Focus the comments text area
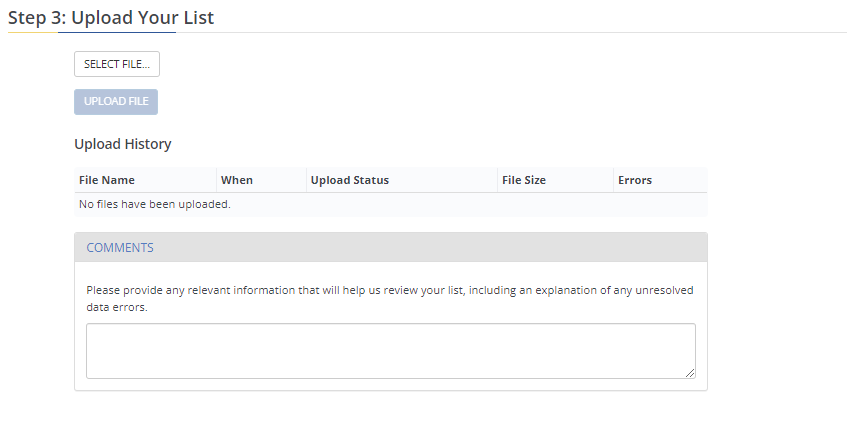This screenshot has width=856, height=436. (x=390, y=350)
